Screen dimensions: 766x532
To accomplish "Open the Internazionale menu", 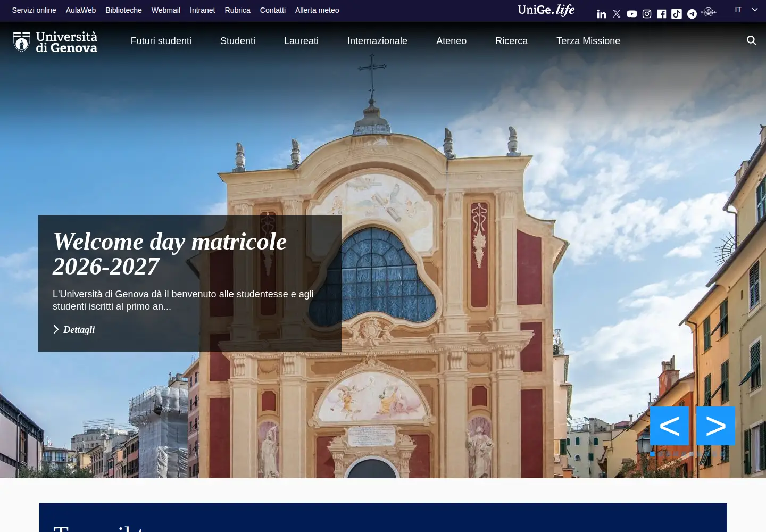I will [x=377, y=41].
